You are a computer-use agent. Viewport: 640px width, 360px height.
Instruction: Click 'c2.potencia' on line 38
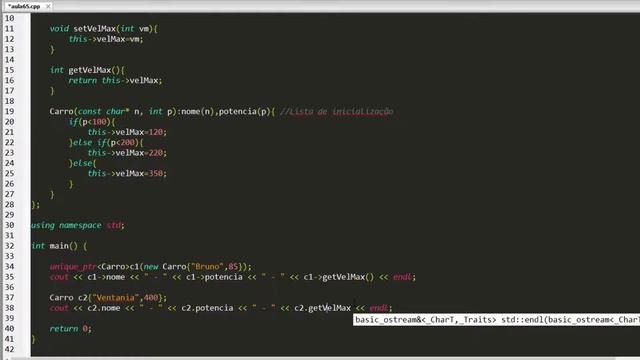207,308
